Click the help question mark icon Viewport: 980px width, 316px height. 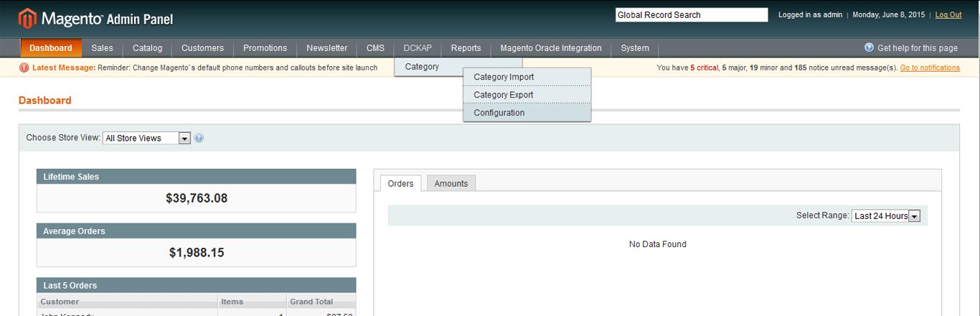(x=869, y=47)
